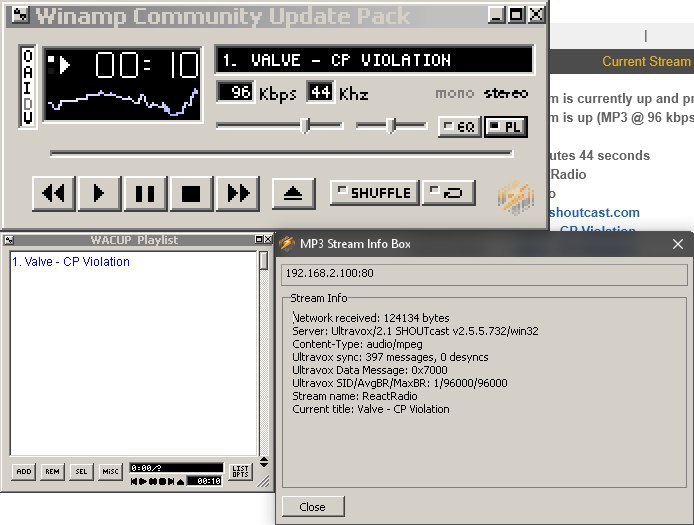Toggle double size via clutterbar letter D
The width and height of the screenshot is (694, 525).
click(27, 103)
